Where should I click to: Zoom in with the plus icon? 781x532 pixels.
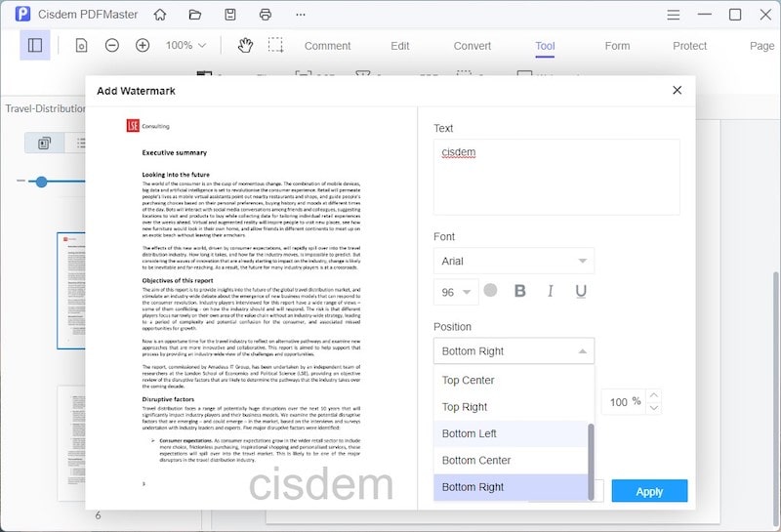pos(143,46)
